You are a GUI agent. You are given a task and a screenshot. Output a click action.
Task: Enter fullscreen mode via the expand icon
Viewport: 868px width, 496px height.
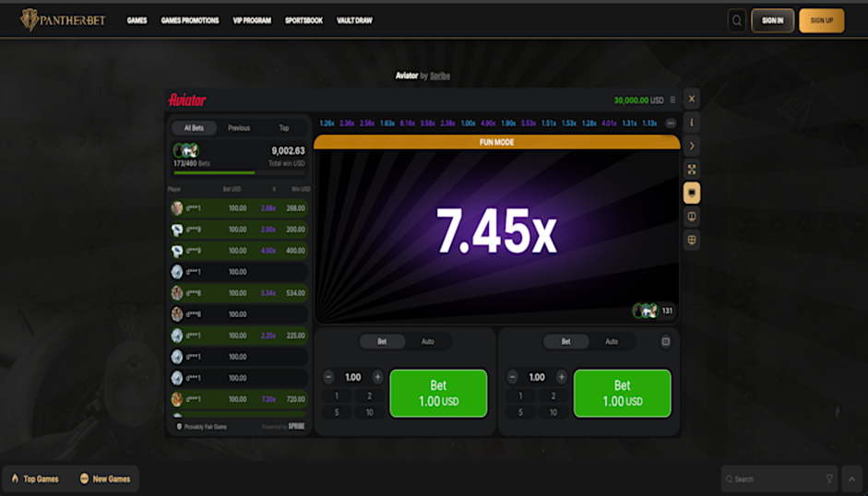[x=692, y=170]
